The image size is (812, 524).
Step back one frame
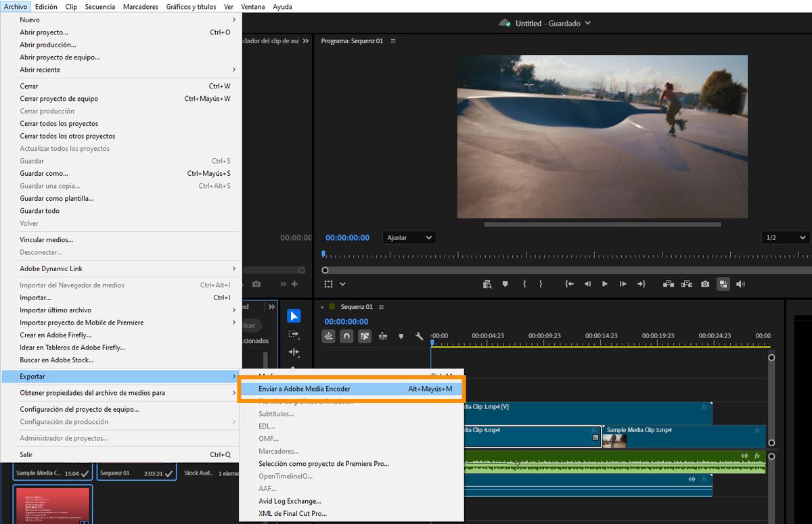click(x=587, y=285)
